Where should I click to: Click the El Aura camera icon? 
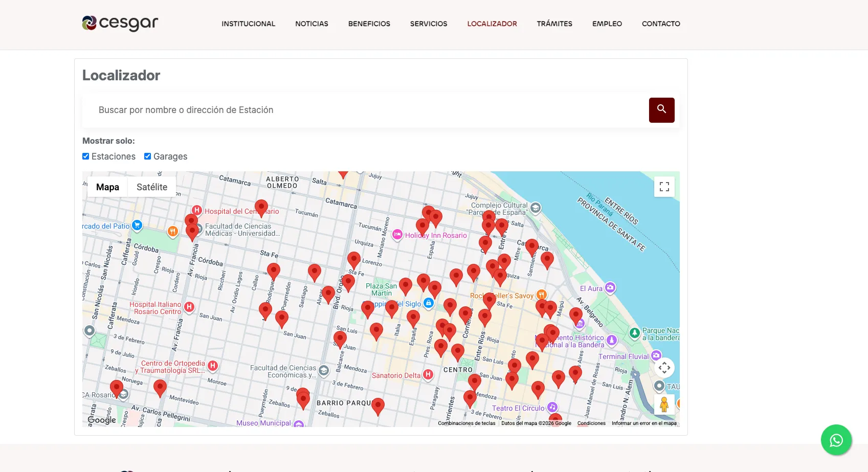point(610,287)
